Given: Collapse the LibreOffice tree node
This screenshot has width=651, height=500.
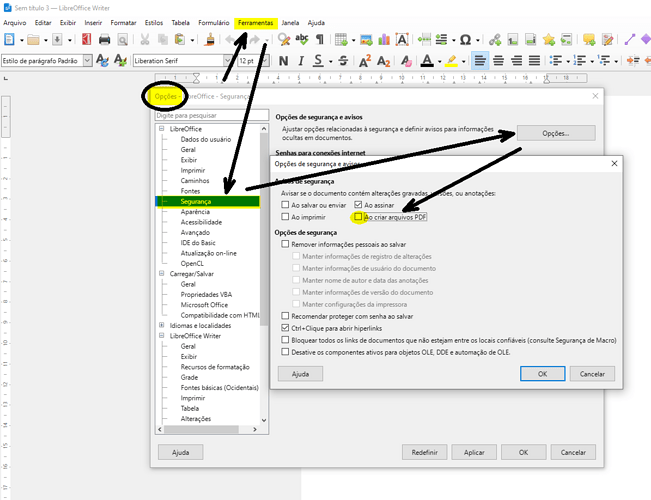Looking at the screenshot, I should pyautogui.click(x=160, y=130).
